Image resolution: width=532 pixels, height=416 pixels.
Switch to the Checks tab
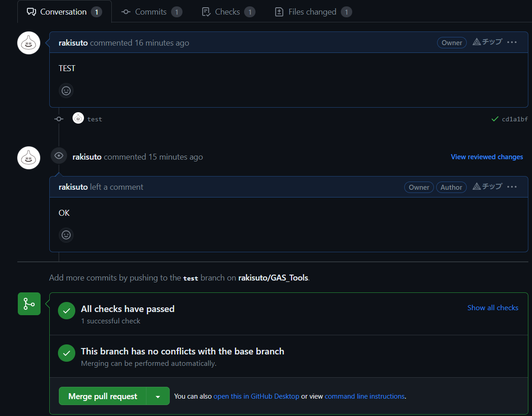tap(228, 12)
